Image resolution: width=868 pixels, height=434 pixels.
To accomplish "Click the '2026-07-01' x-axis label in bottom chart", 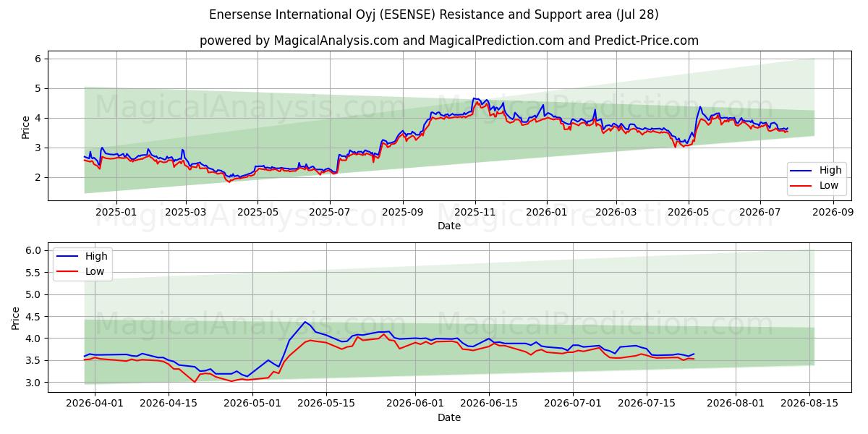I will (x=572, y=404).
